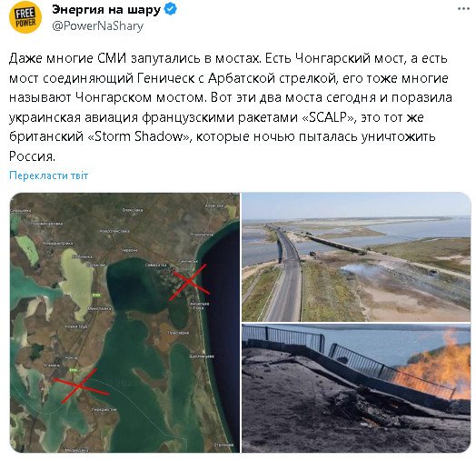Click the final word Россия in tweet
This screenshot has height=461, width=476.
[x=32, y=156]
